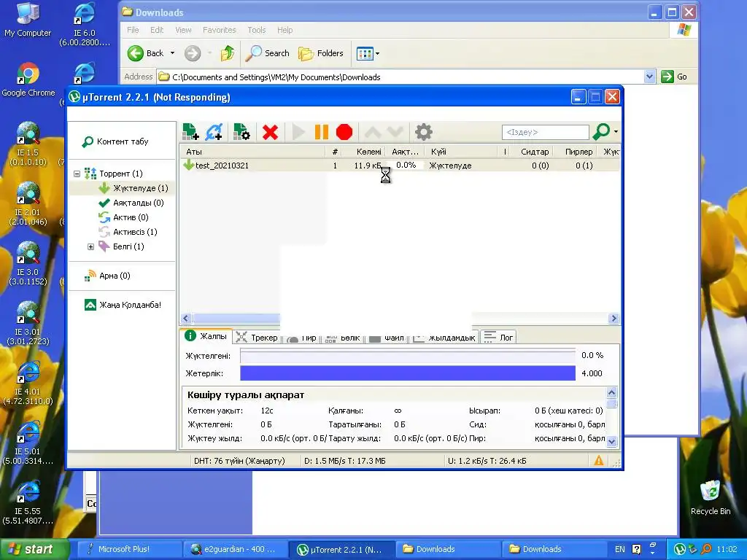Image resolution: width=747 pixels, height=560 pixels.
Task: Collapse the Торрент (1) tree node
Action: point(77,174)
